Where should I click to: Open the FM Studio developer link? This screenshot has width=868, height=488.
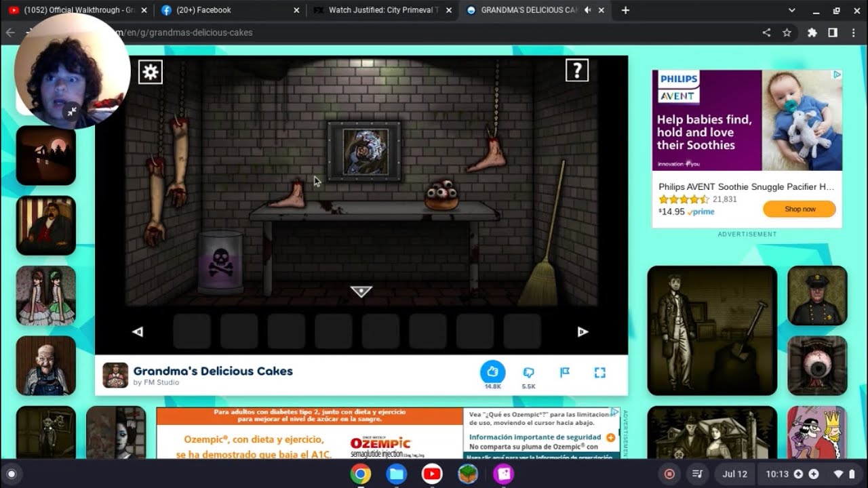[156, 382]
